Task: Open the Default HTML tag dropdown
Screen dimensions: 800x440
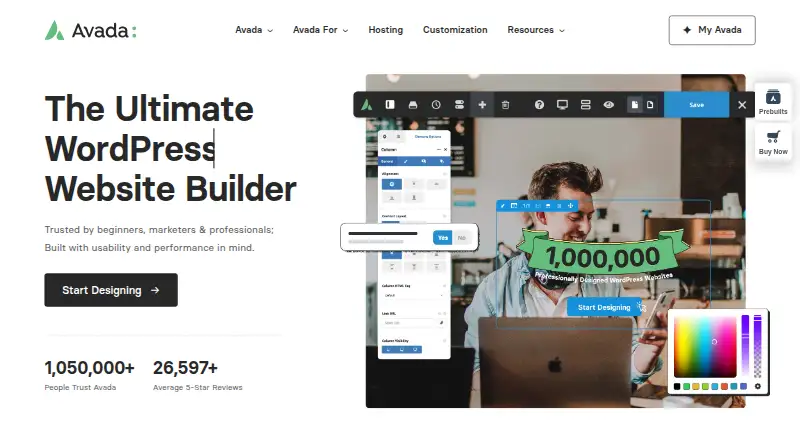Action: [413, 296]
